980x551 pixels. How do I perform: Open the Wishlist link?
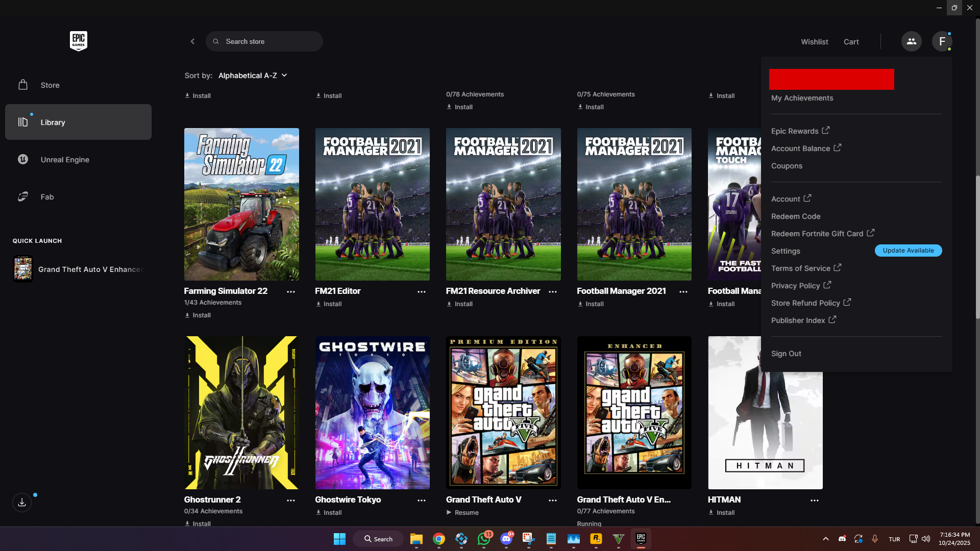click(x=814, y=42)
